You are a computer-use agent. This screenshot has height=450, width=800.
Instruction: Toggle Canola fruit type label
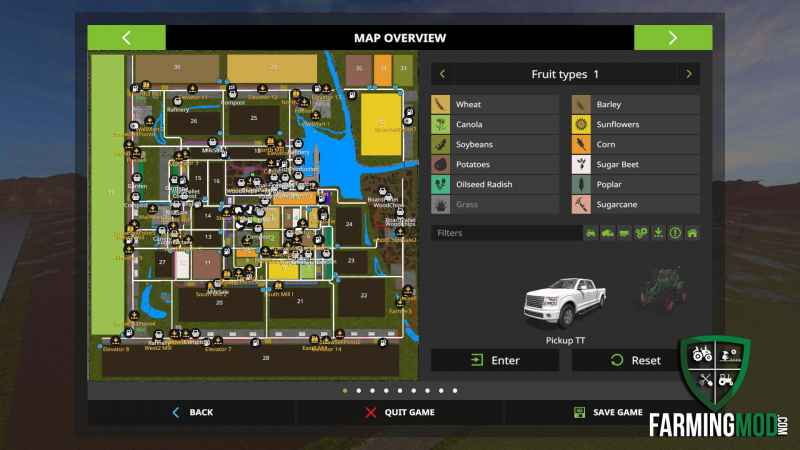[469, 124]
